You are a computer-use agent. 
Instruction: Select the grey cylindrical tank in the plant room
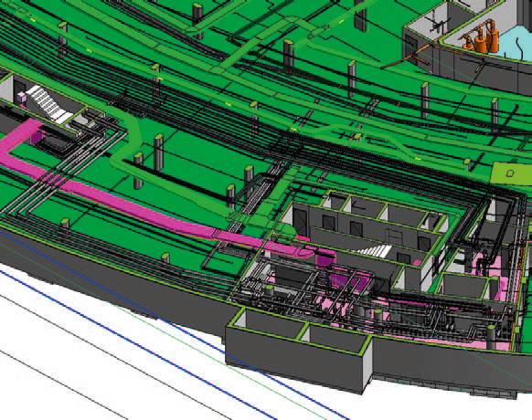point(491,337)
